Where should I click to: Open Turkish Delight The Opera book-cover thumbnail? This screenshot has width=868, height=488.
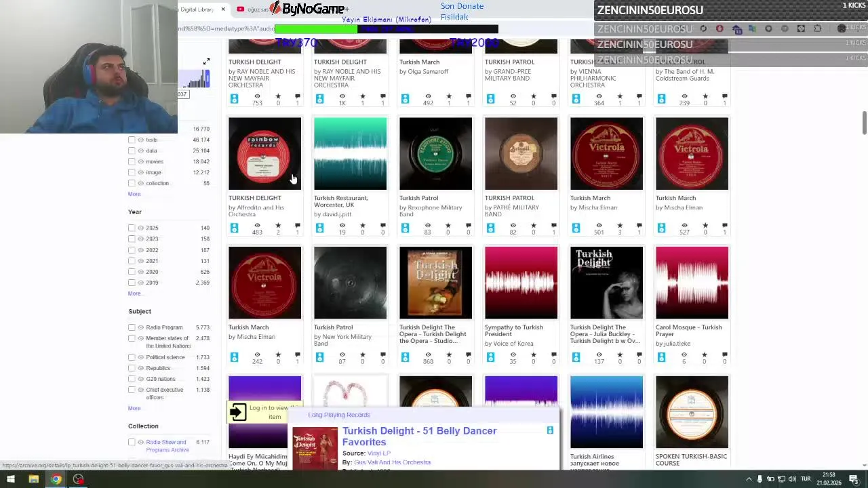[435, 283]
